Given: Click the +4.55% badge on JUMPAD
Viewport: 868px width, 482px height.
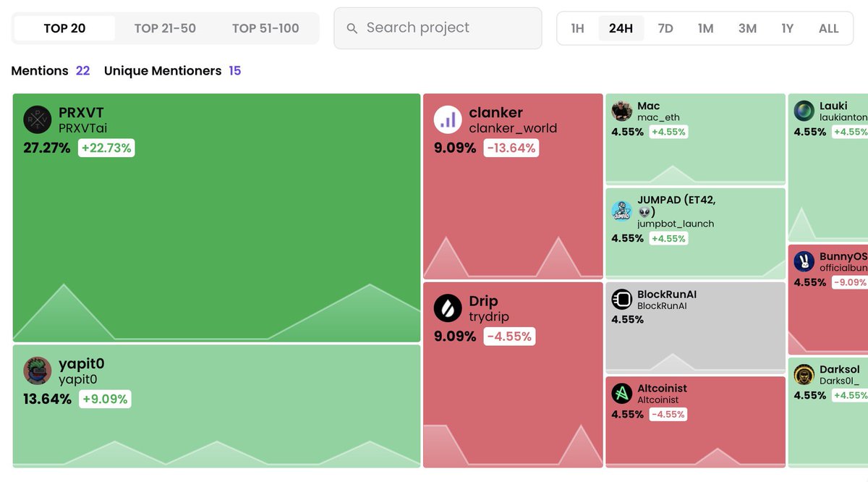Looking at the screenshot, I should pyautogui.click(x=668, y=238).
